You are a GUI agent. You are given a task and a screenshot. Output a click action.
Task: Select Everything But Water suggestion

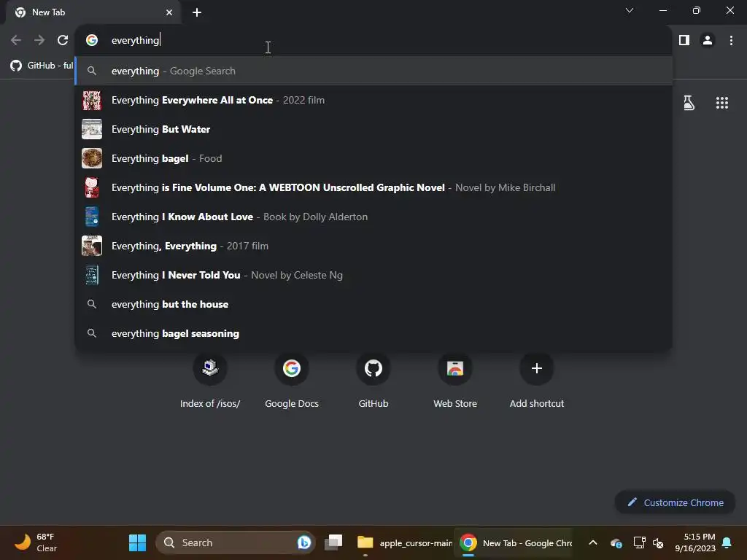(x=374, y=129)
